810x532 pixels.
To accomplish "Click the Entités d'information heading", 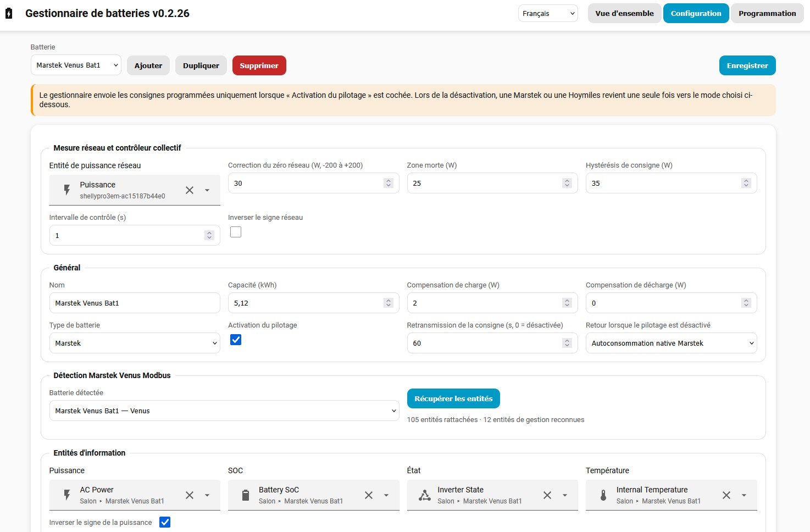I will click(90, 453).
